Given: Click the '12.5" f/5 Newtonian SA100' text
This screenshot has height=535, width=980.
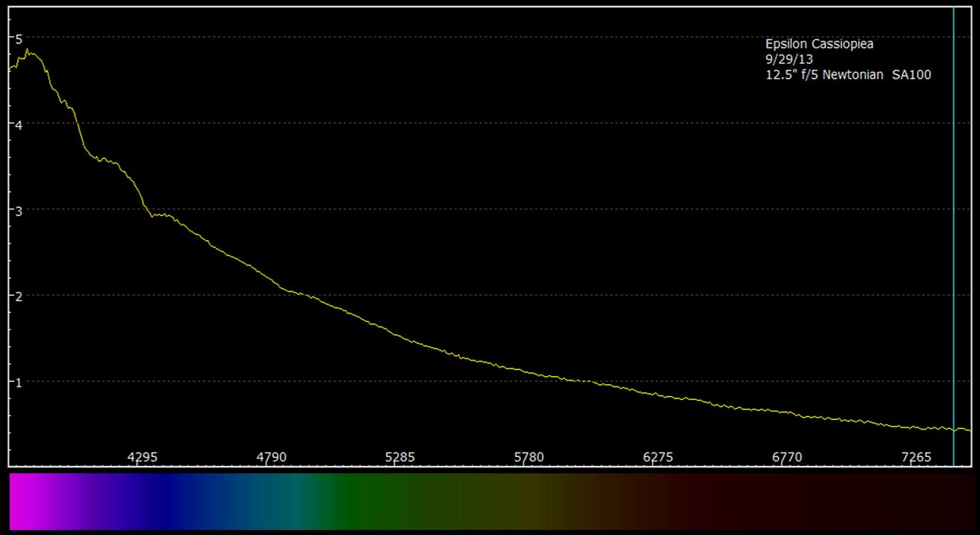Looking at the screenshot, I should point(848,74).
